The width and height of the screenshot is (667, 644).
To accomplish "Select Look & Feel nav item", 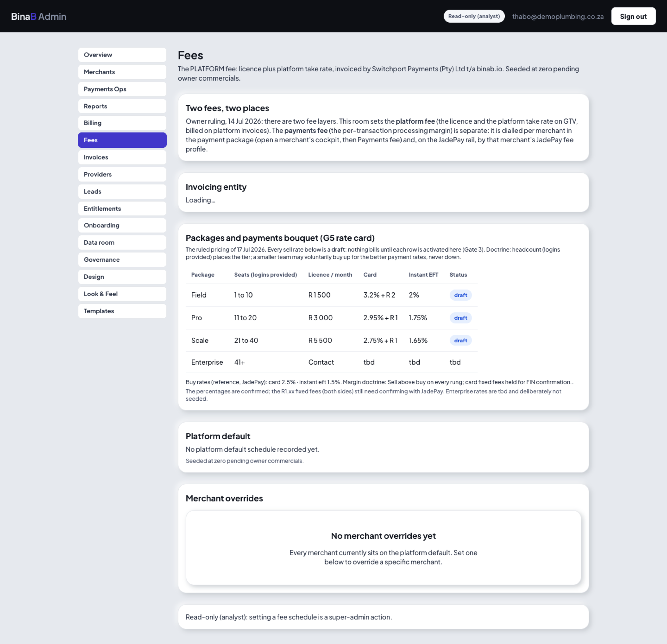I will pos(122,294).
